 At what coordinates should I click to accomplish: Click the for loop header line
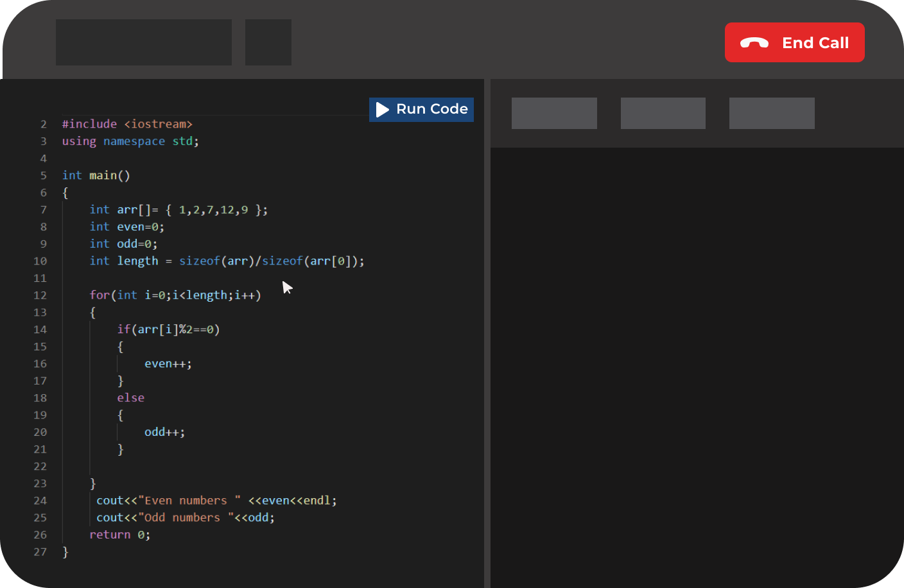(x=175, y=295)
